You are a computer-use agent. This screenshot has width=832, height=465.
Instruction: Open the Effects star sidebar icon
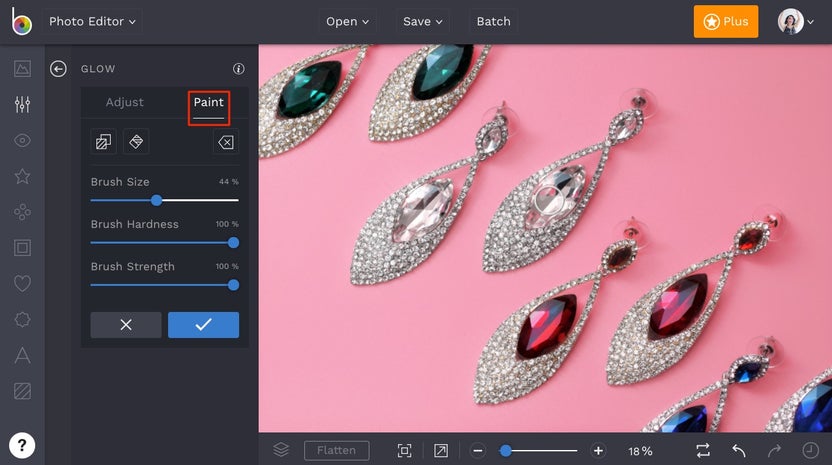point(22,176)
